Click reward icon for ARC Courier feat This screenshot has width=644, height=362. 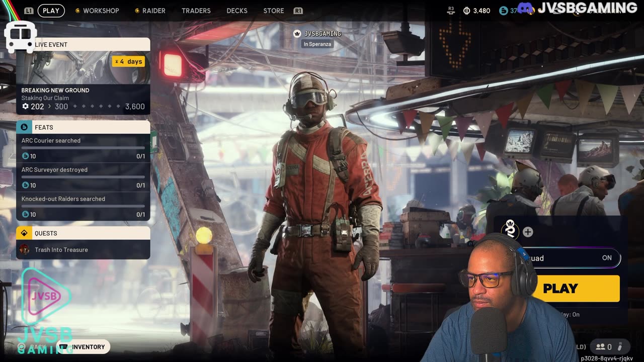25,156
